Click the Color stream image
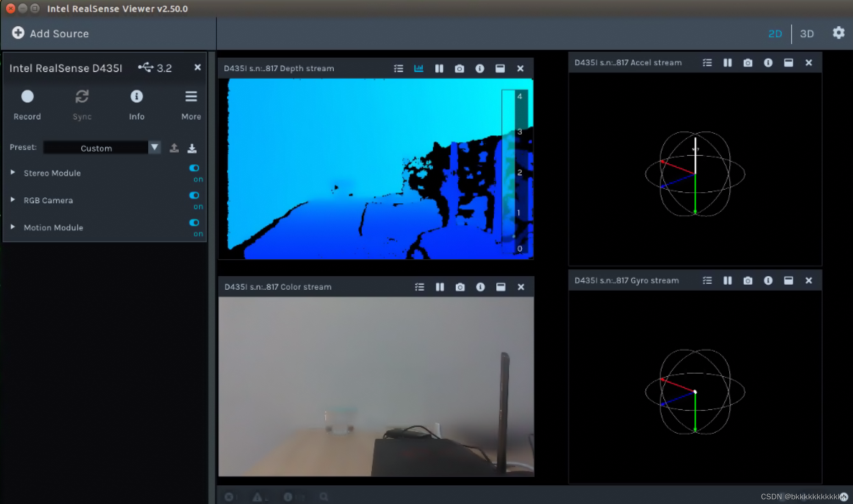853x504 pixels. [x=376, y=386]
